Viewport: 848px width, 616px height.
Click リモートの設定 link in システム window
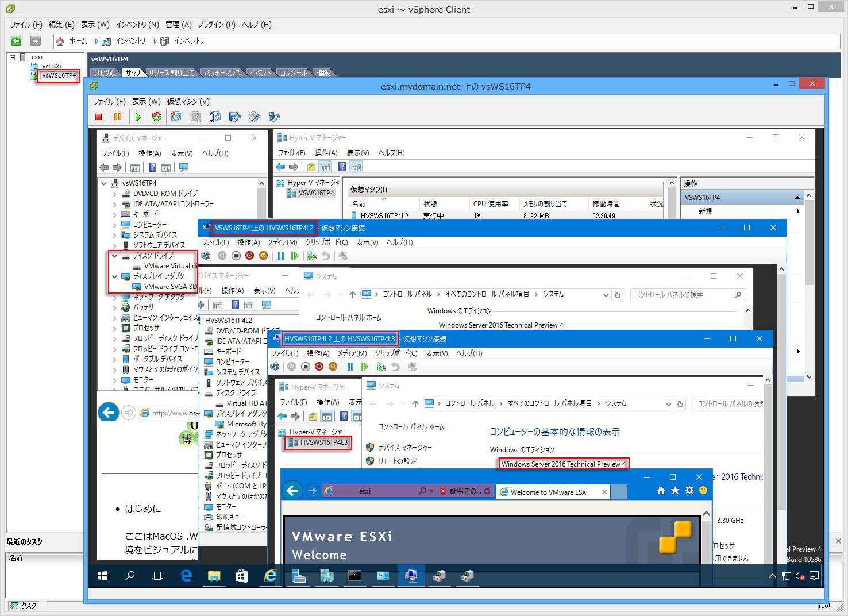pyautogui.click(x=398, y=461)
